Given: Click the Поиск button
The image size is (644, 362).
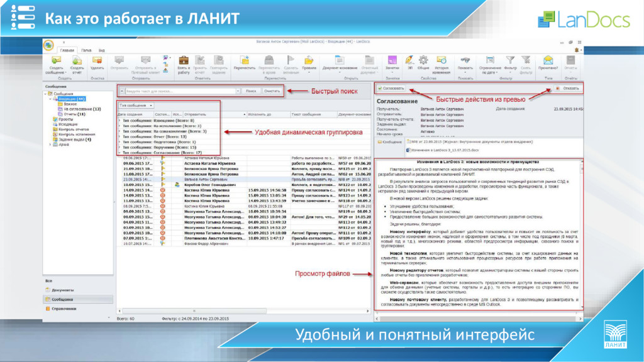Looking at the screenshot, I should pyautogui.click(x=251, y=91).
